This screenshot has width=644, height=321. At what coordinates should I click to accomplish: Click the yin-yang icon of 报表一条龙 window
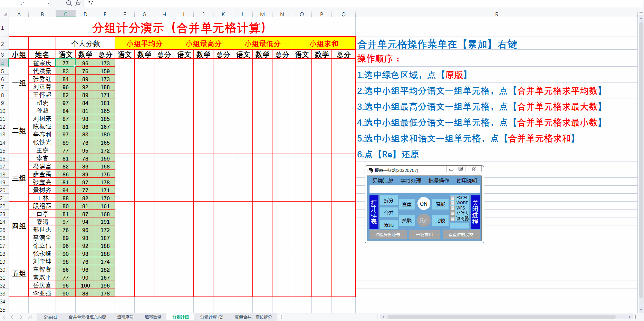tap(371, 170)
